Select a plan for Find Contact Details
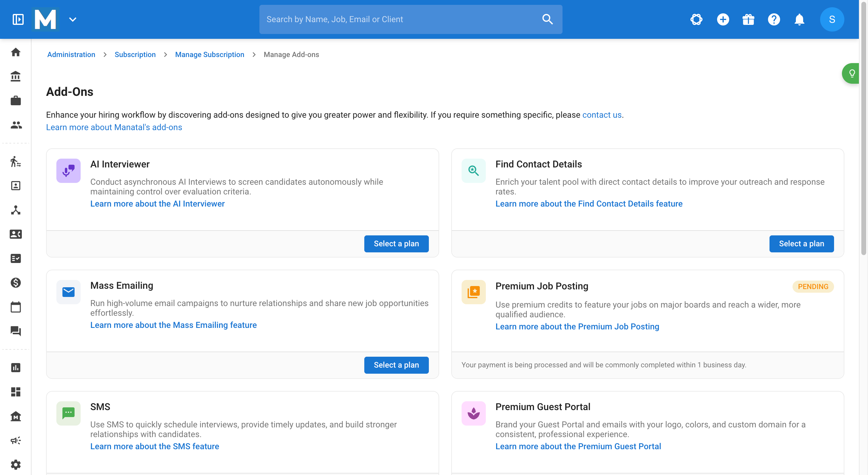This screenshot has width=868, height=475. [802, 244]
